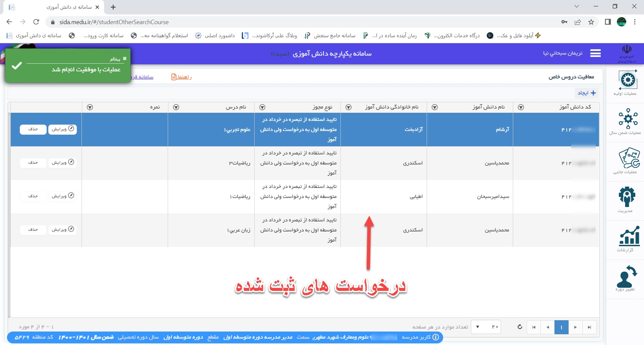644x345 pixels.
Task: Open filter for نام درس column
Action: [x=176, y=107]
